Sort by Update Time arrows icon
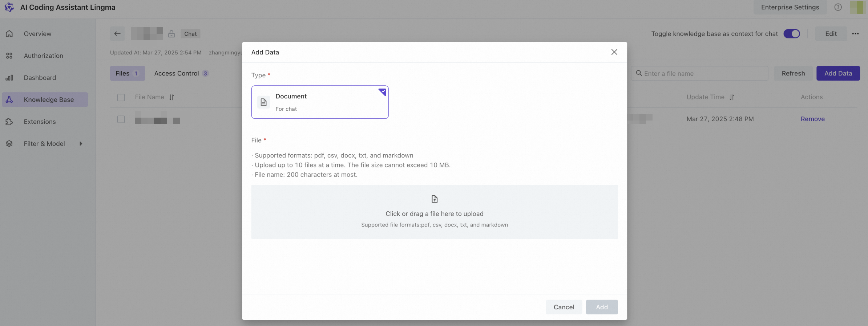Screen dimensions: 868x326 732,97
